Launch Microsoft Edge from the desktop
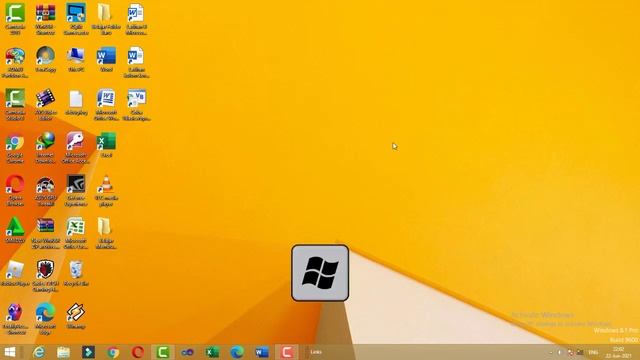 pos(45,319)
